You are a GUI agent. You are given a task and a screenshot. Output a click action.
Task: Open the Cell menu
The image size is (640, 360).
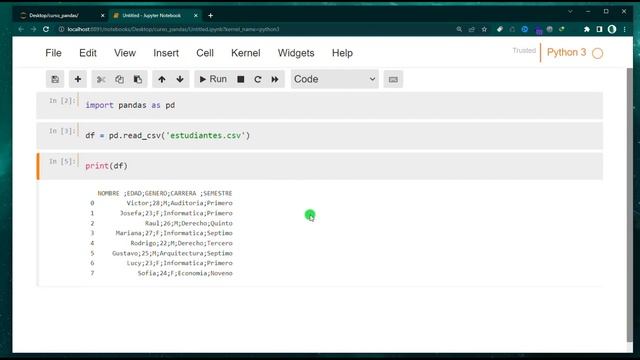point(205,53)
